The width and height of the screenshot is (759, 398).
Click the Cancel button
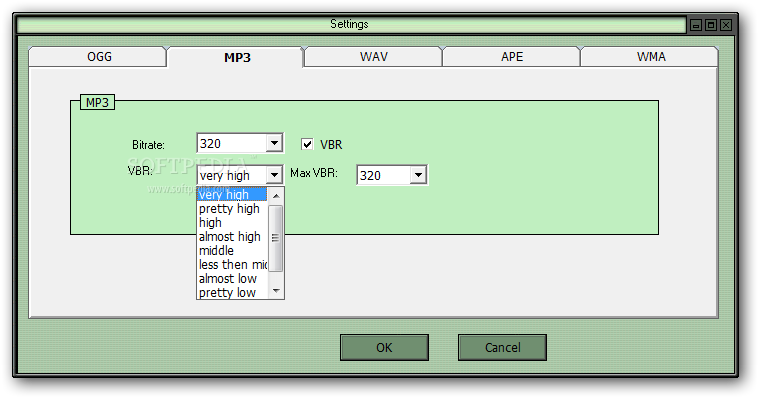click(502, 348)
